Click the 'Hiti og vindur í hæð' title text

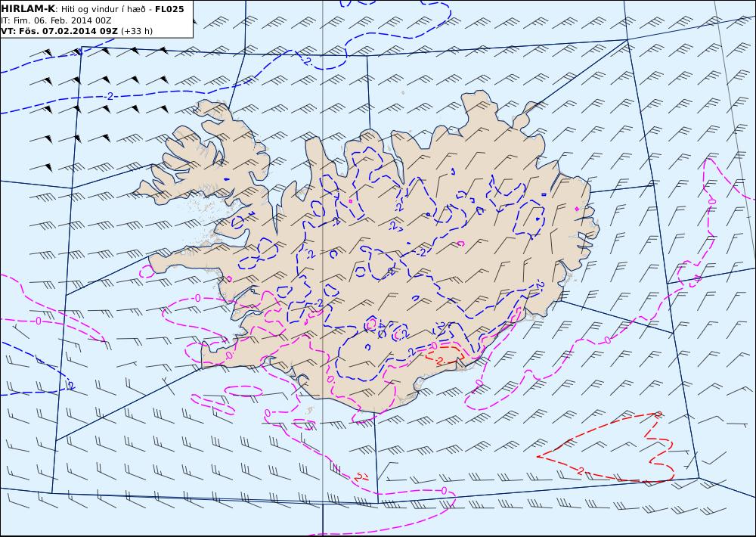103,10
